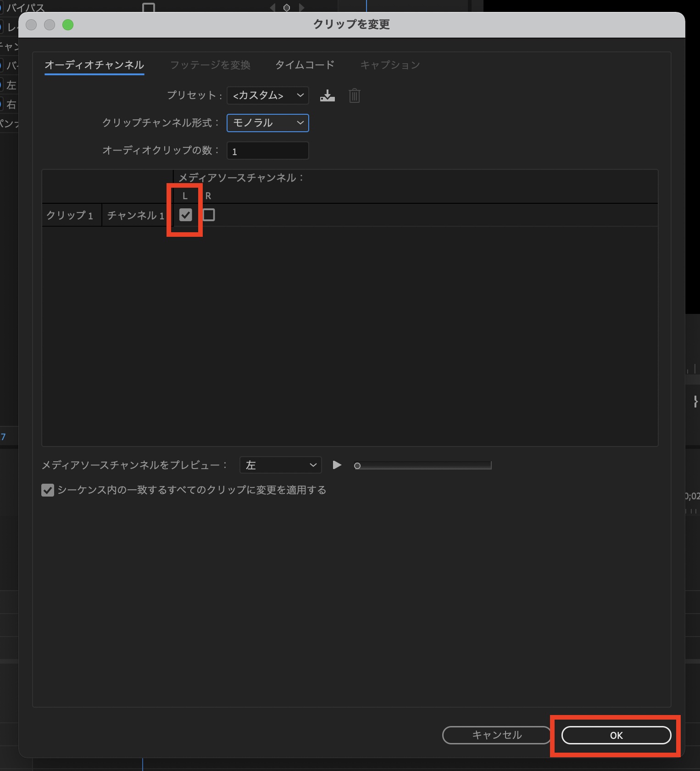Switch to the タイムコード tab
The height and width of the screenshot is (771, 700).
(x=305, y=65)
